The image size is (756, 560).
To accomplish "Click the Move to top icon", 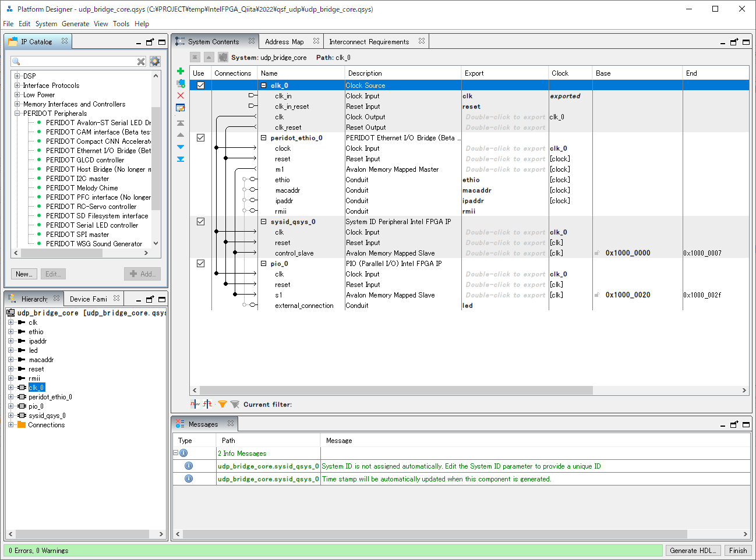I will 180,122.
